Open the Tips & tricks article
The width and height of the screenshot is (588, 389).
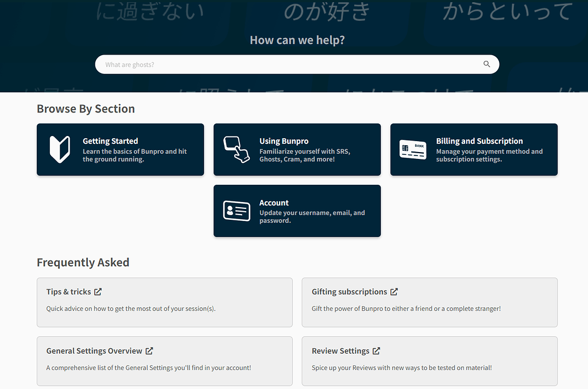(x=165, y=302)
